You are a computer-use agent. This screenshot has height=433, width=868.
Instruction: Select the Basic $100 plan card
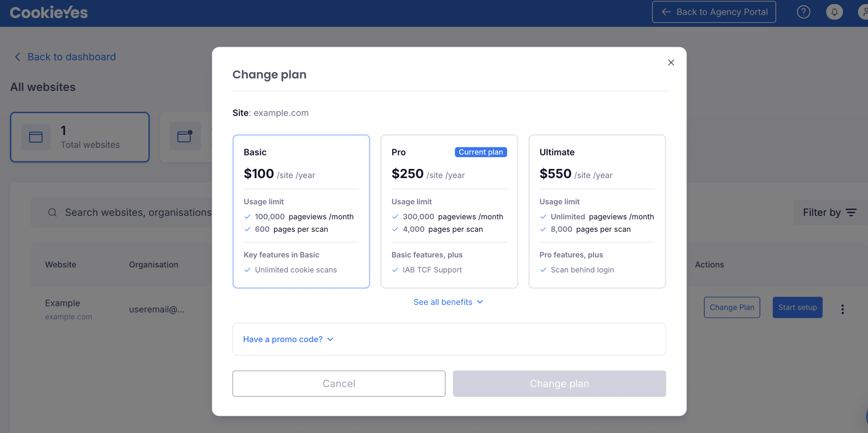point(301,211)
